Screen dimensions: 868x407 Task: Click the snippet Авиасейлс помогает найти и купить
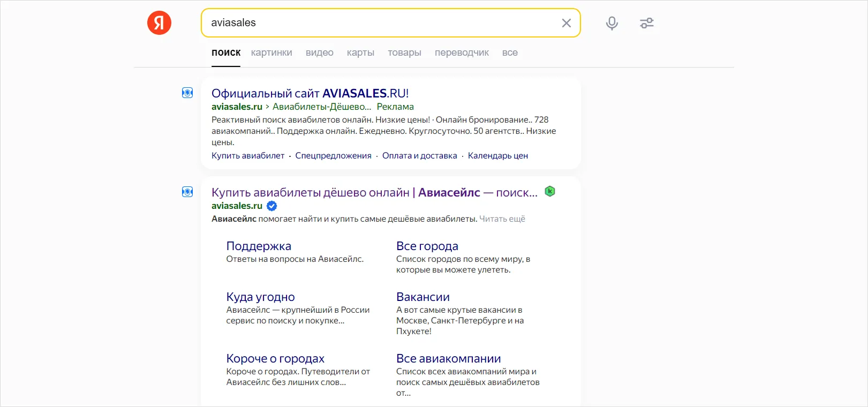[x=344, y=219]
